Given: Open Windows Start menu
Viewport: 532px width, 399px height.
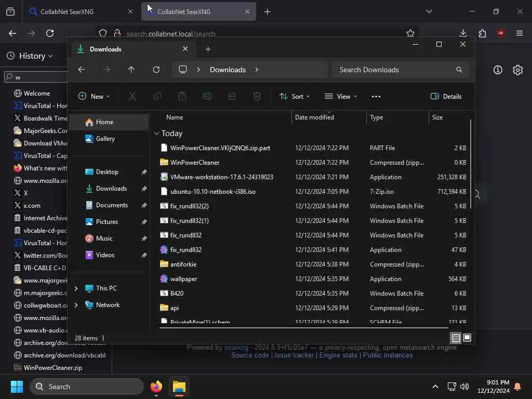Looking at the screenshot, I should click(17, 387).
